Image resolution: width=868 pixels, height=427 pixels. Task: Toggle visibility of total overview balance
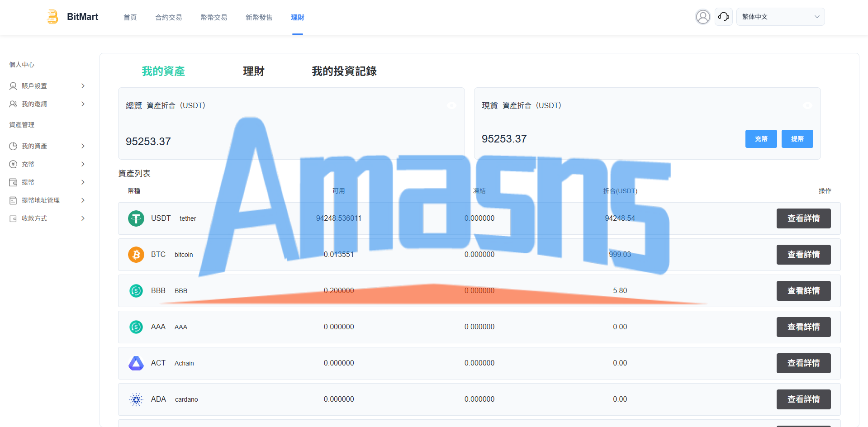451,105
